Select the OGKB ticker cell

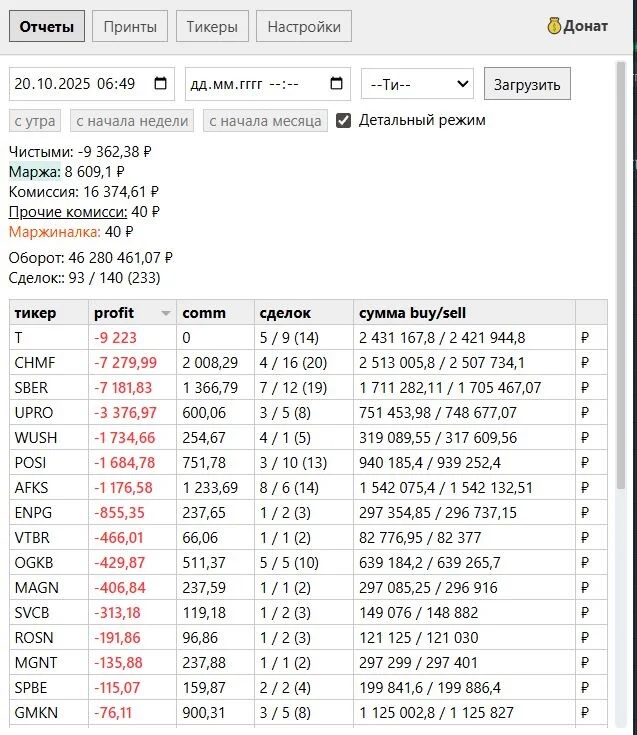click(x=49, y=562)
